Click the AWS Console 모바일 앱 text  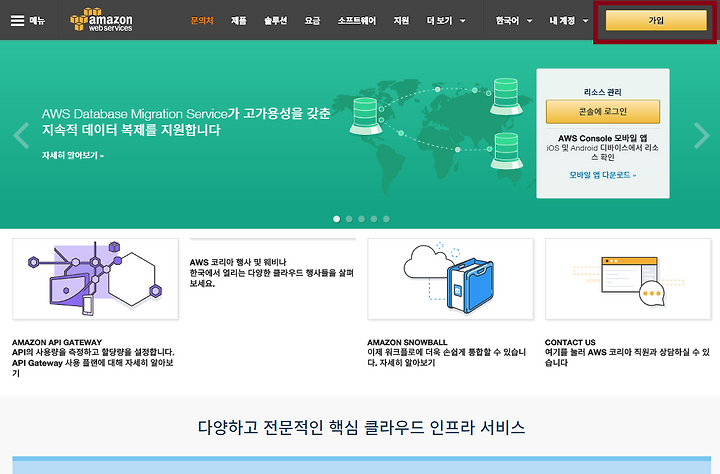[603, 138]
